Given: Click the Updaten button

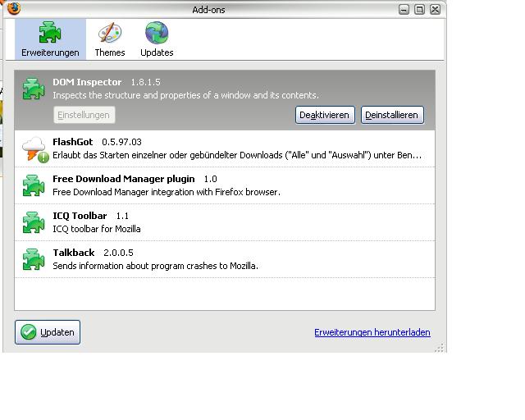Looking at the screenshot, I should click(48, 332).
